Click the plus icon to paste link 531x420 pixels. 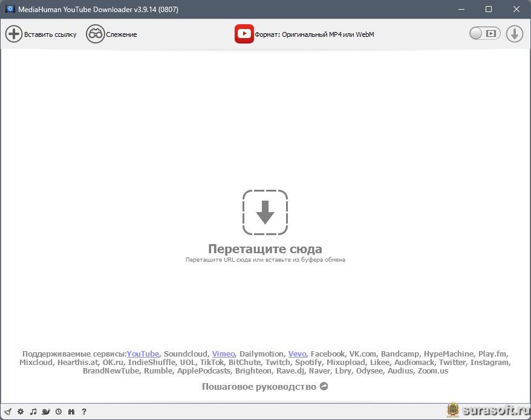(x=13, y=34)
